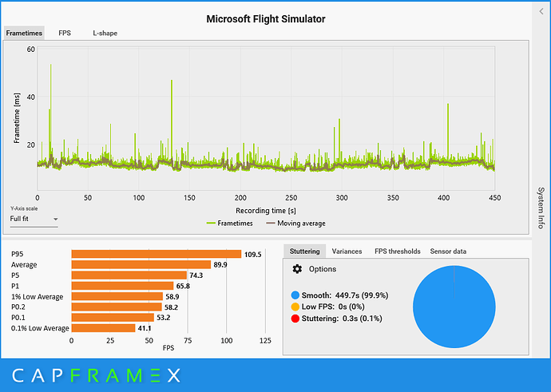Open the FPS thresholds tab
The width and height of the screenshot is (551, 392).
(398, 251)
